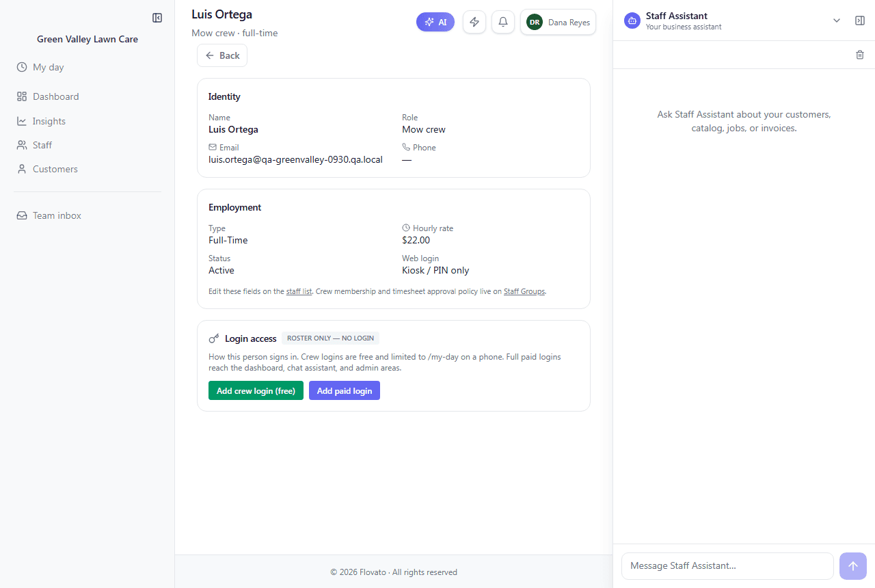Click the Kiosk / PIN only value
Viewport: 875px width, 588px height.
435,270
